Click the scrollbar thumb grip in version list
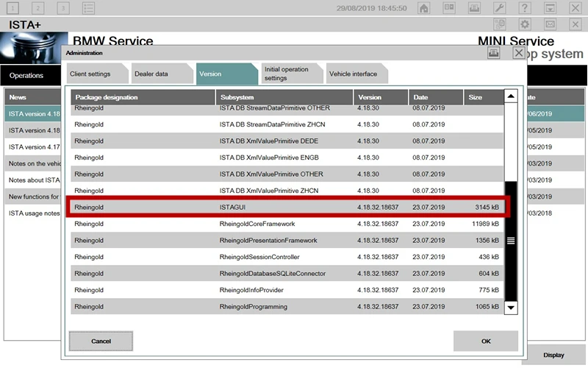The height and width of the screenshot is (368, 588). pos(511,241)
